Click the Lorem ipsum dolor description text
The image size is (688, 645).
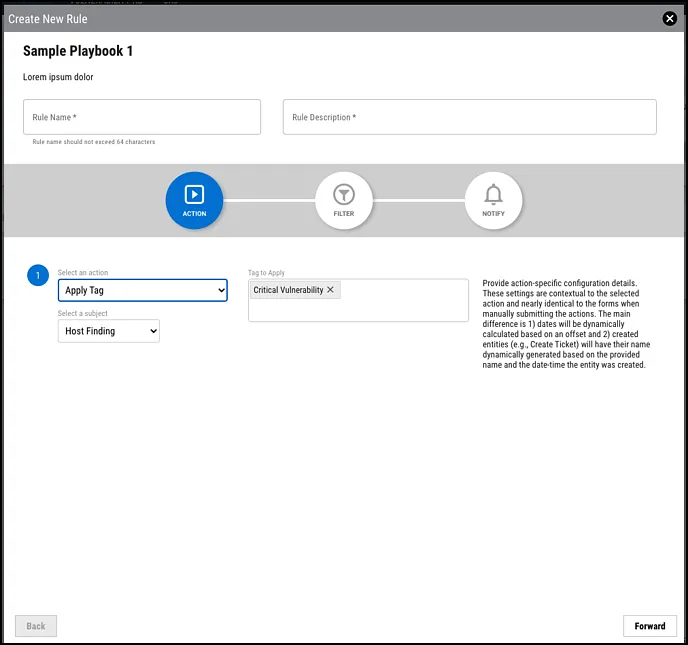click(x=58, y=77)
